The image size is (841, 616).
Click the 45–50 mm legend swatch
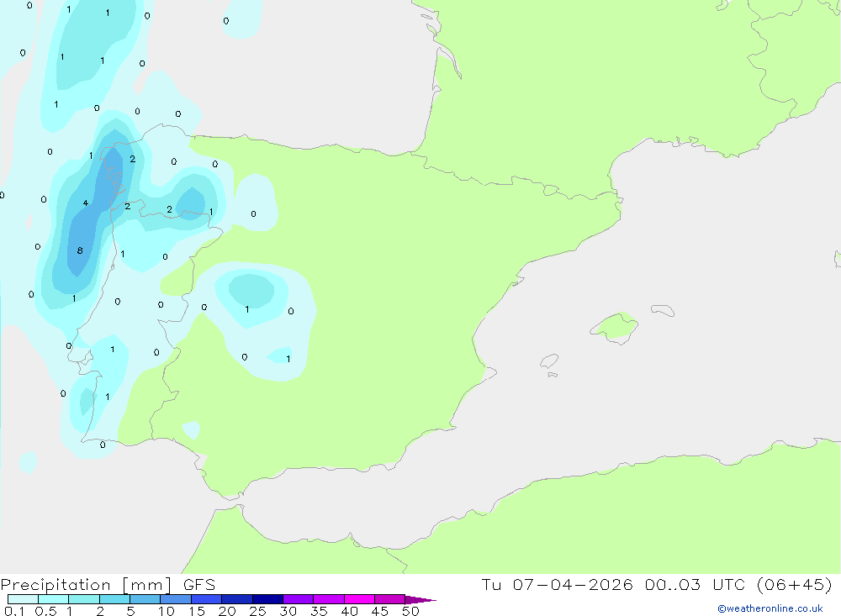[x=390, y=599]
